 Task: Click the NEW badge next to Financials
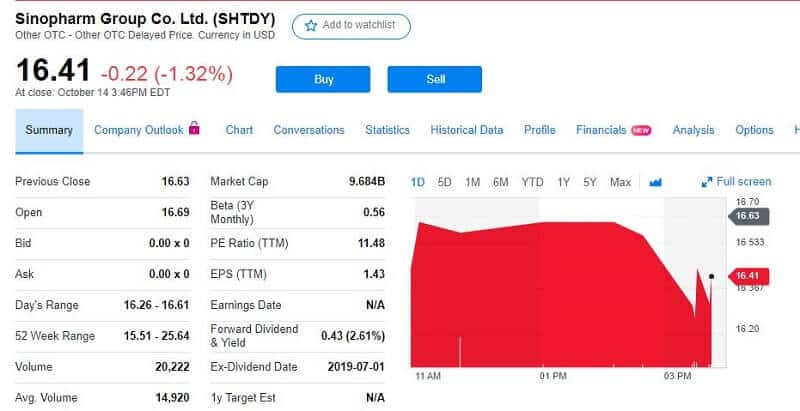pyautogui.click(x=641, y=131)
